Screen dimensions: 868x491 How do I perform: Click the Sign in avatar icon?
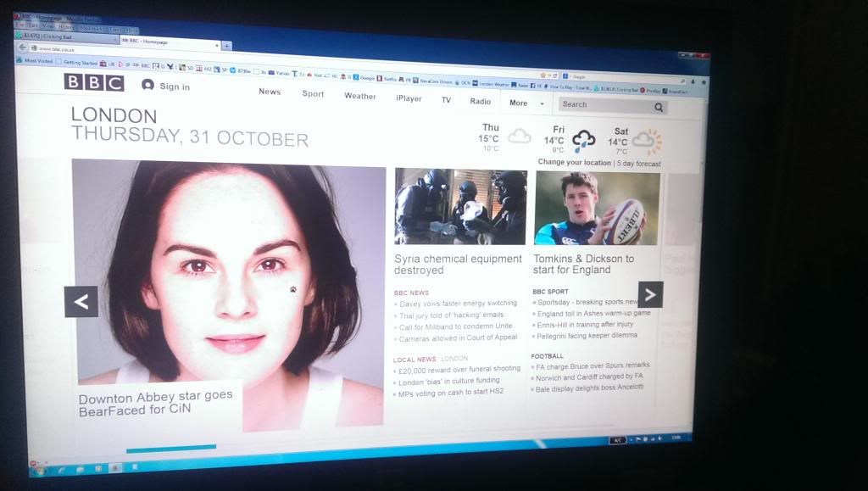pyautogui.click(x=147, y=85)
